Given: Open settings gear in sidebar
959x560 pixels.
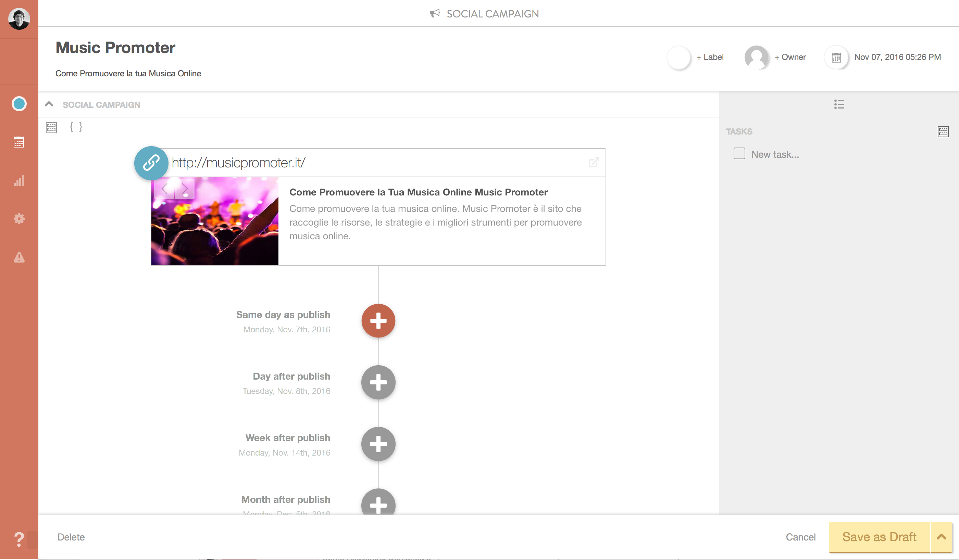Looking at the screenshot, I should [x=19, y=219].
